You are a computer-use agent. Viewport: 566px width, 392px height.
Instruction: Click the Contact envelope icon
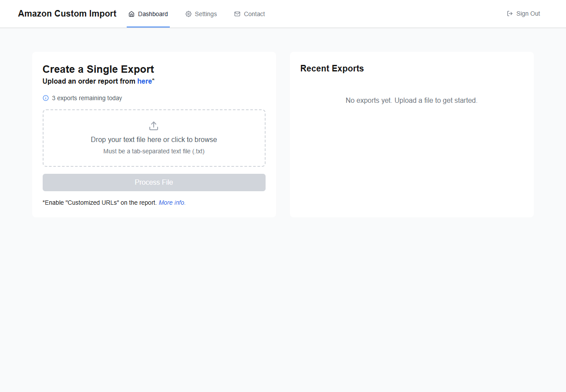237,14
